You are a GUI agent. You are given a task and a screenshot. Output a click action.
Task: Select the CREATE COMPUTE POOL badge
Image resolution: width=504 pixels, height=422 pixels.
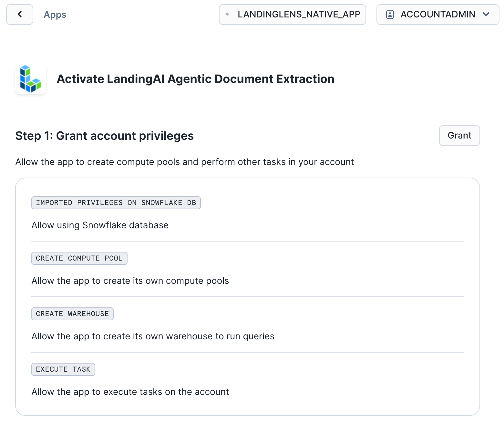point(79,258)
